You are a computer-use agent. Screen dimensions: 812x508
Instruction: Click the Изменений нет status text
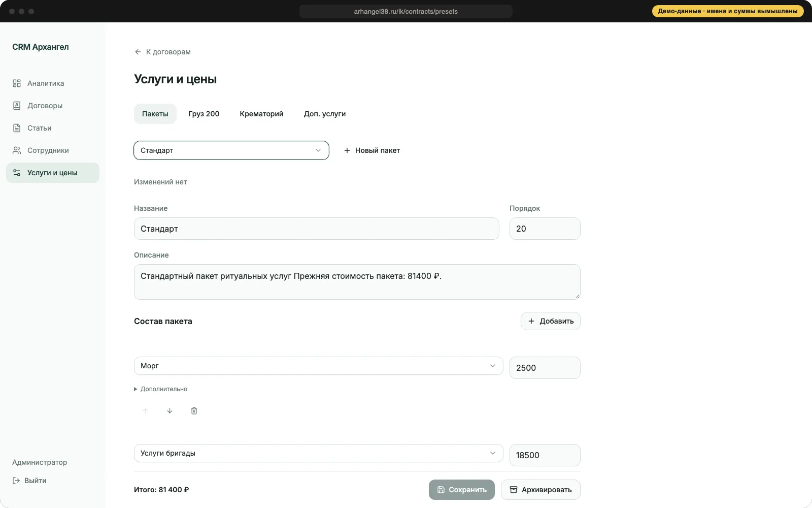[x=160, y=182]
